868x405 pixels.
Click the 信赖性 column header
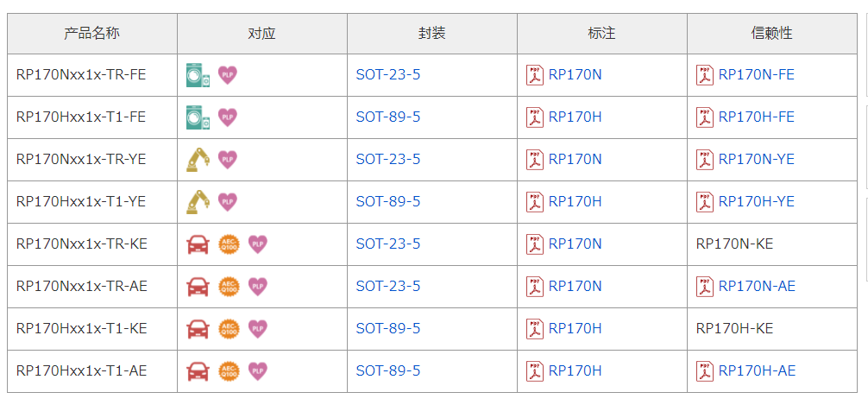pos(771,34)
